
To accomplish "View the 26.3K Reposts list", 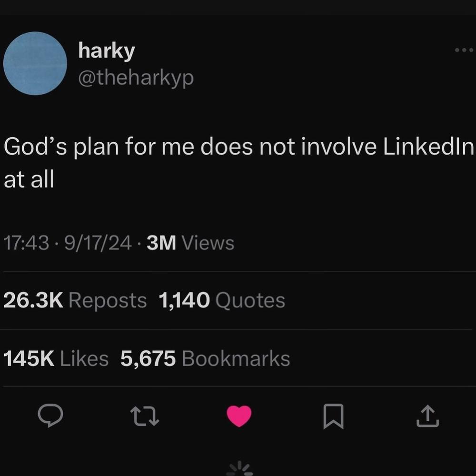I will 75,300.
